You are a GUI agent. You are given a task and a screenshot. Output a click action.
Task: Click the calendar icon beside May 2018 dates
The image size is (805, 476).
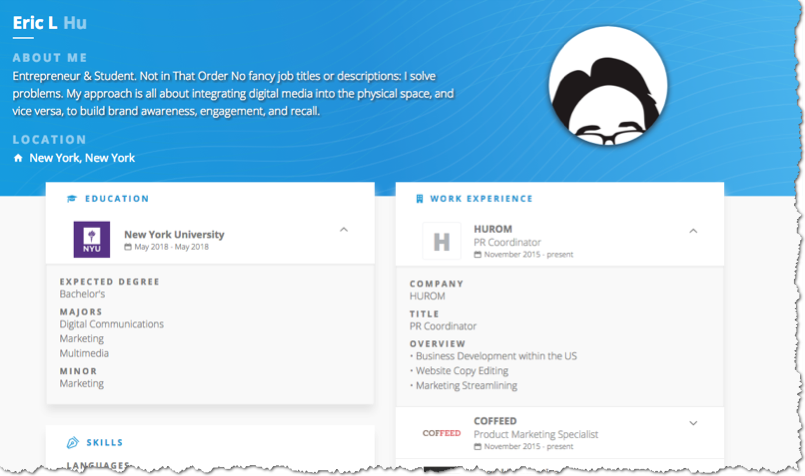[128, 247]
